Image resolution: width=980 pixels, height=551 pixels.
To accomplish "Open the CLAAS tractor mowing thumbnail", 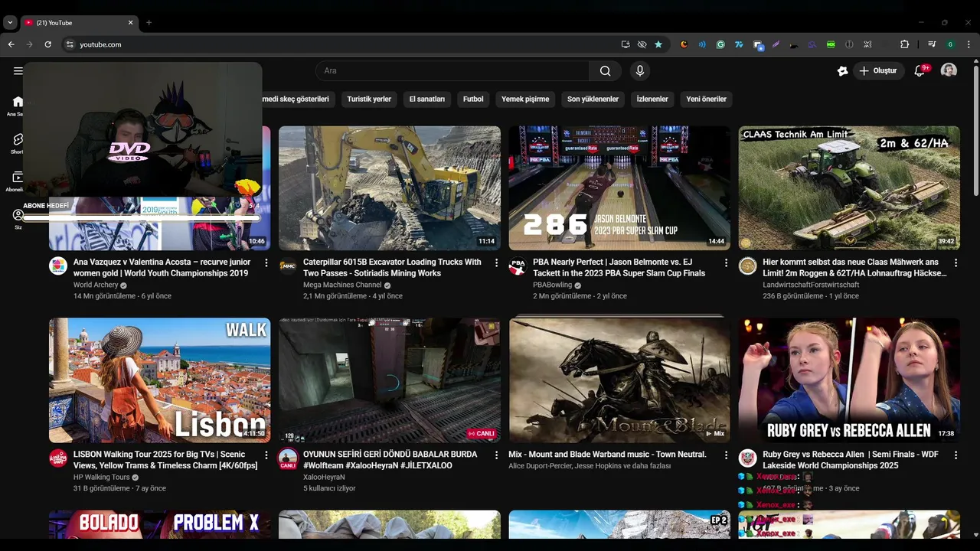I will (849, 188).
